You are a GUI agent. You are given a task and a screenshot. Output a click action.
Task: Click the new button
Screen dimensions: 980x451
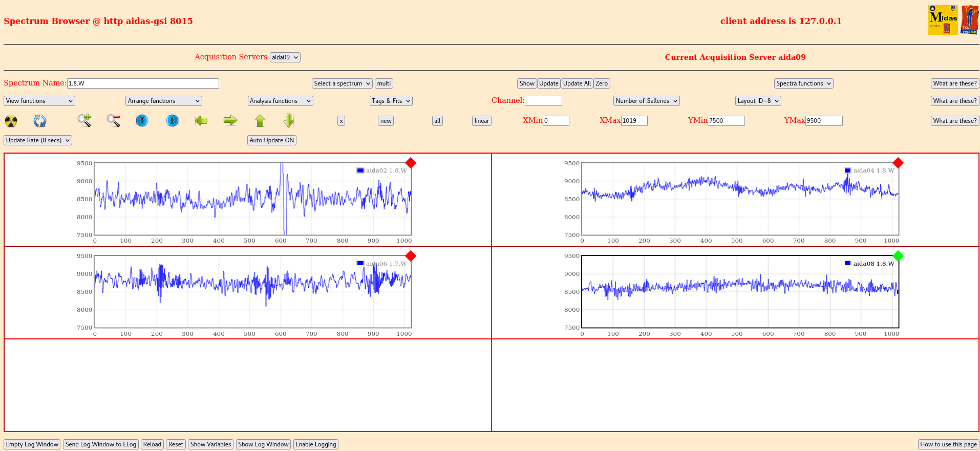point(386,121)
